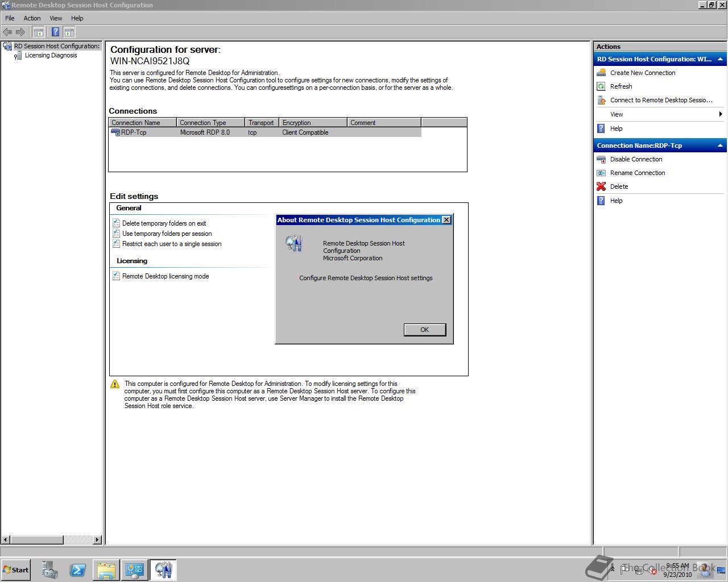
Task: Click the Create New Connection icon
Action: [601, 73]
